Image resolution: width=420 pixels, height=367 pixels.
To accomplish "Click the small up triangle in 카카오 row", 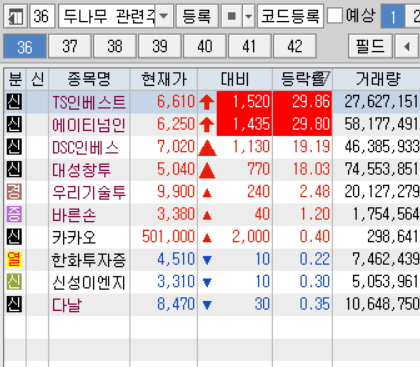I will pos(207,238).
